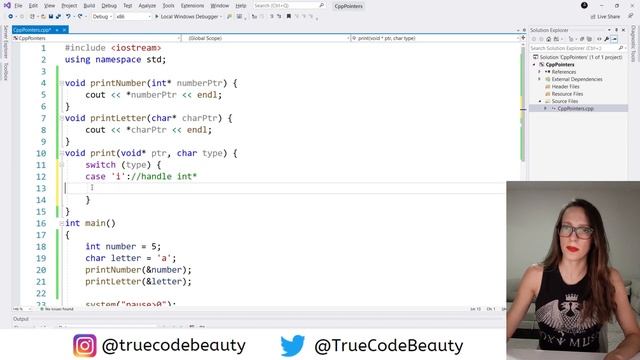The width and height of the screenshot is (640, 360).
Task: Open the CppPointers project scope dropdown
Action: [97, 38]
